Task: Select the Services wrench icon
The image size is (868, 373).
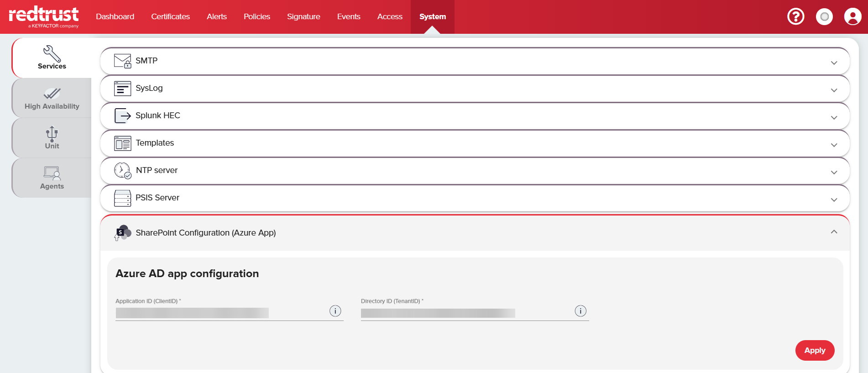Action: click(52, 53)
